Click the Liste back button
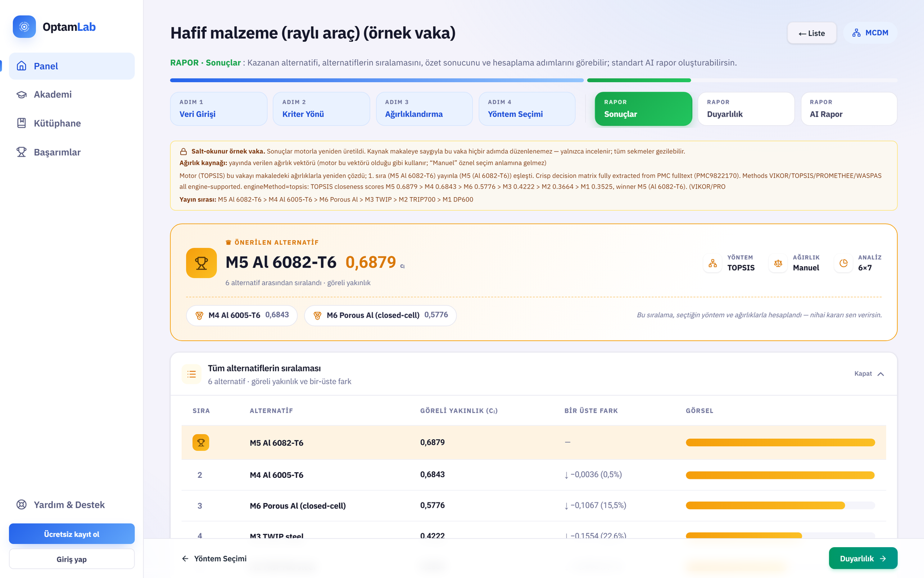This screenshot has height=578, width=924. click(812, 33)
